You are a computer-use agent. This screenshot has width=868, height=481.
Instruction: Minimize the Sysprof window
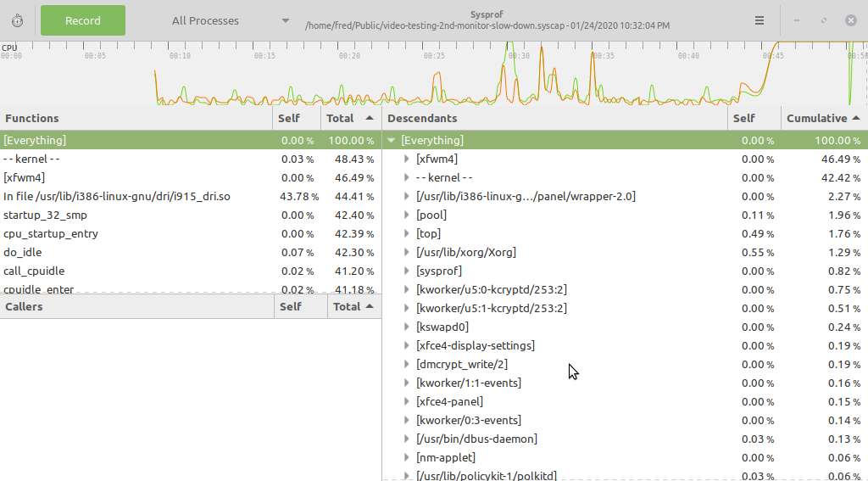(x=796, y=21)
